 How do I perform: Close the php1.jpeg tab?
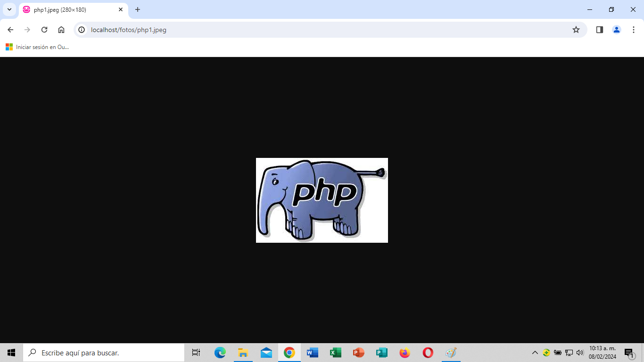click(121, 9)
